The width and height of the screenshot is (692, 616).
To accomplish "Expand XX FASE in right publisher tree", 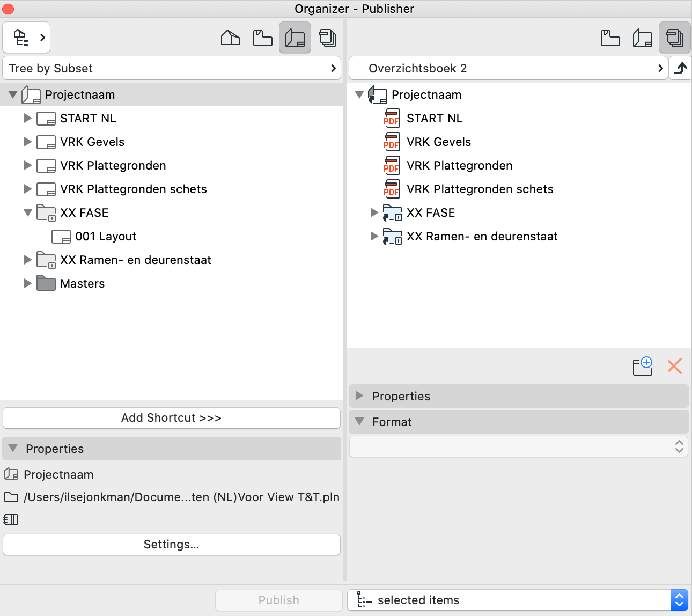I will coord(374,212).
